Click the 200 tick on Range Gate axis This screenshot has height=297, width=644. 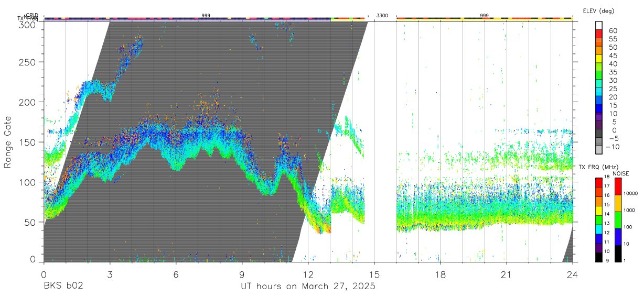[26, 102]
